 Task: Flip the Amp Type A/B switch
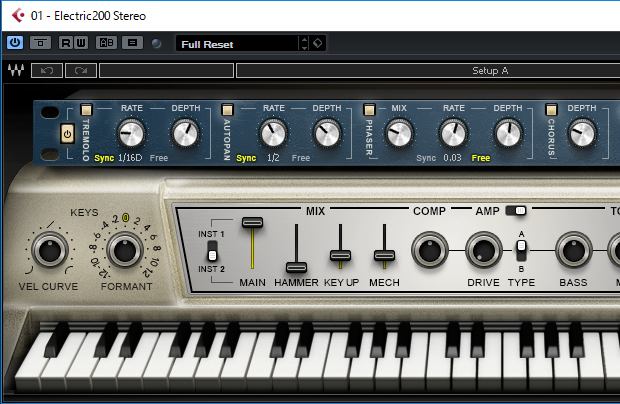[521, 251]
